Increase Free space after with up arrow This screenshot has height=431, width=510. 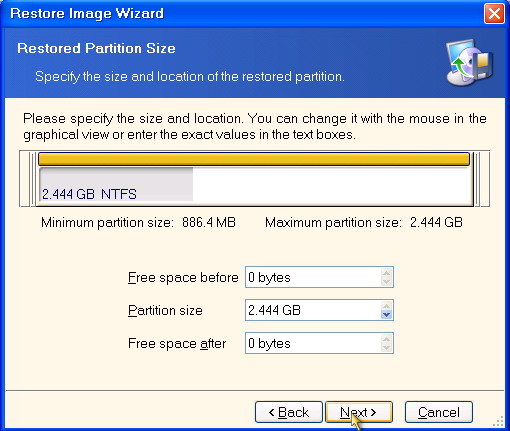pyautogui.click(x=386, y=339)
